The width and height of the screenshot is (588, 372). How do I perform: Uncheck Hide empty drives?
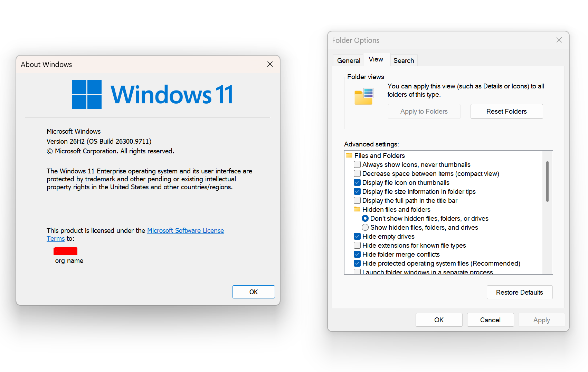(357, 236)
